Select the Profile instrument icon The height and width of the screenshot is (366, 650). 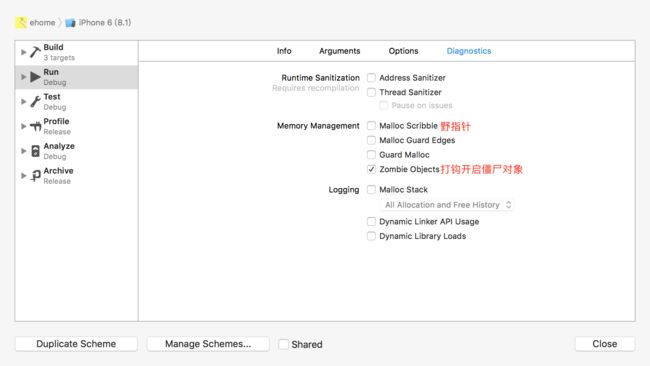35,126
